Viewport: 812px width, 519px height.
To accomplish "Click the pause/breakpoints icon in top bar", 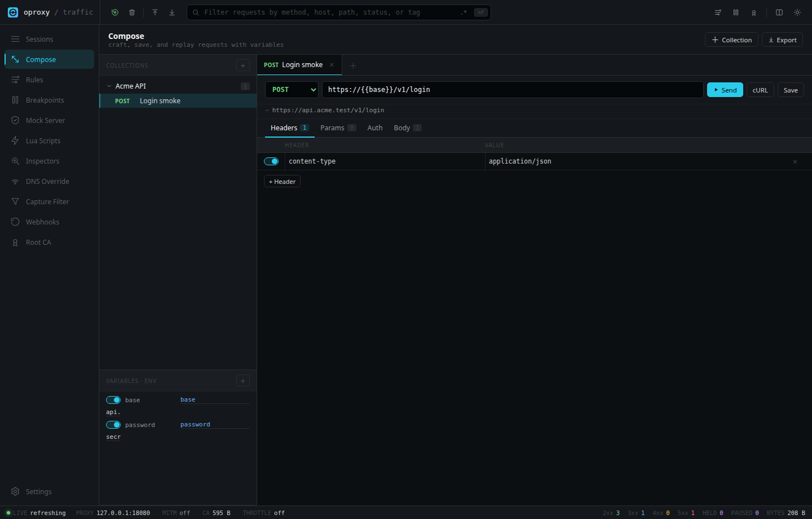I will tap(736, 12).
